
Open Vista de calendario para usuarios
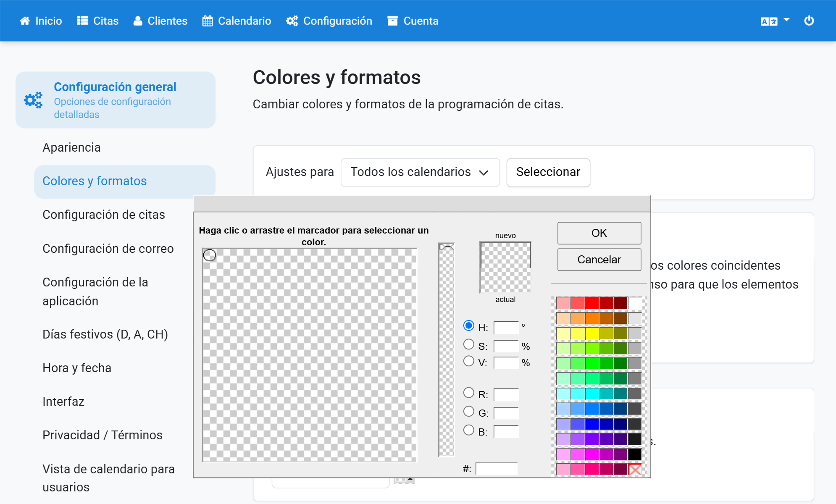coord(109,478)
